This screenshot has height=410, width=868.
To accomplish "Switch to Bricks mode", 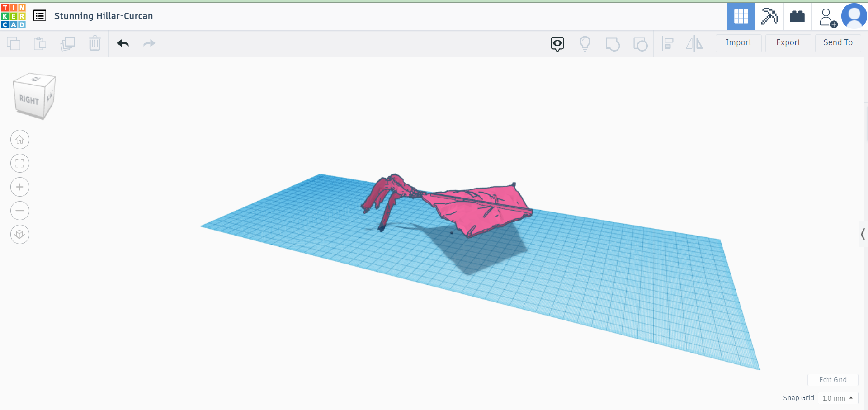I will (797, 16).
